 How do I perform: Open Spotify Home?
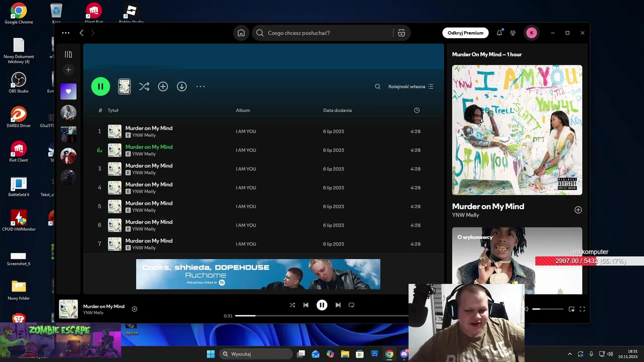pos(241,33)
